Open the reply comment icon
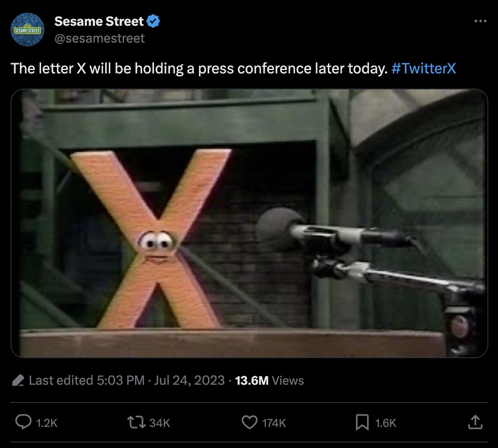498x448 pixels. point(23,422)
